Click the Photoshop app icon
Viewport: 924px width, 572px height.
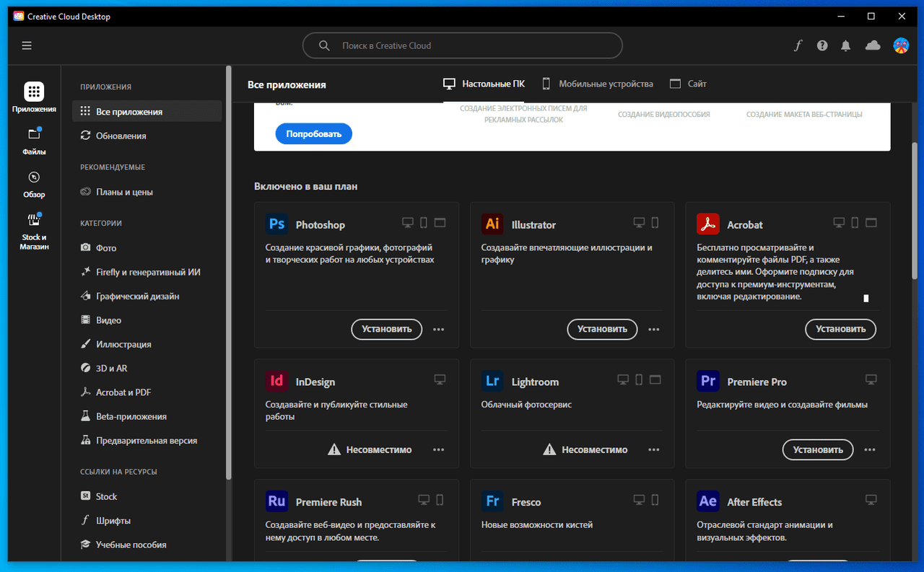coord(276,224)
